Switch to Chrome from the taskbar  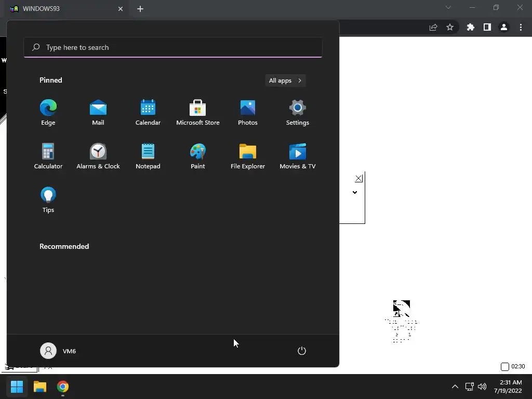(x=63, y=387)
